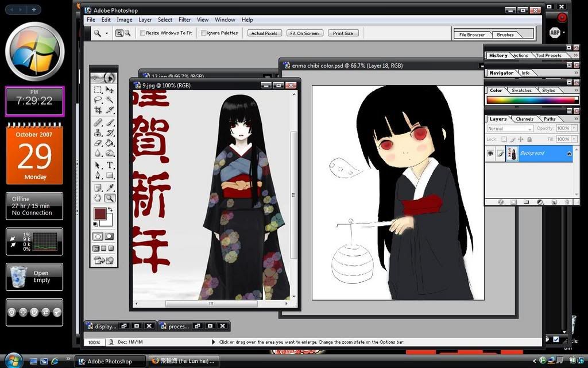Select the Zoom tool in toolbox

point(110,198)
